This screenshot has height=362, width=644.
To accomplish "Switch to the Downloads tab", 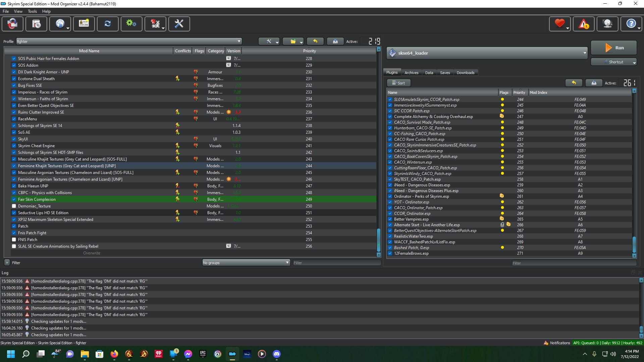I will [x=466, y=73].
